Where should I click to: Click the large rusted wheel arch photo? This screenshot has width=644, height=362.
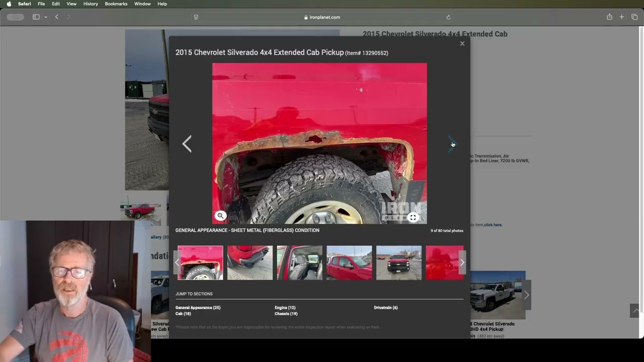pyautogui.click(x=319, y=143)
